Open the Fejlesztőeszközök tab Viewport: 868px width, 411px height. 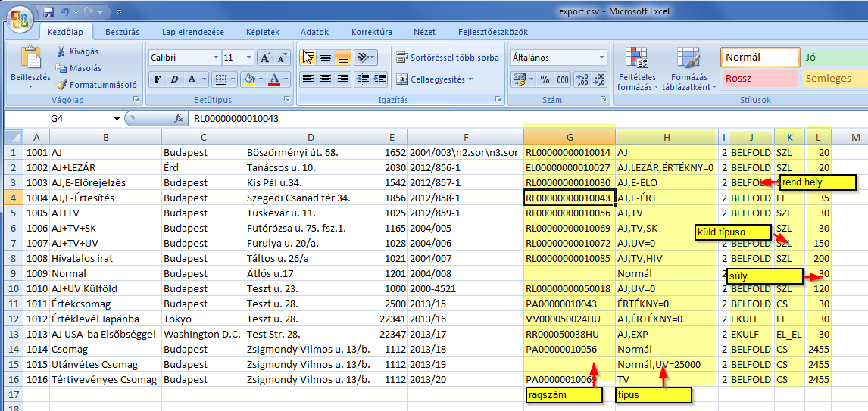[493, 32]
